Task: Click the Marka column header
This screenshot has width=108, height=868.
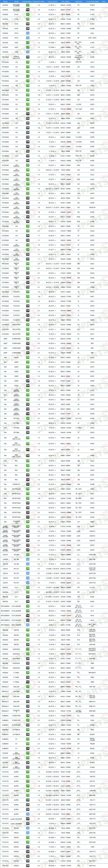Action: (5, 1)
